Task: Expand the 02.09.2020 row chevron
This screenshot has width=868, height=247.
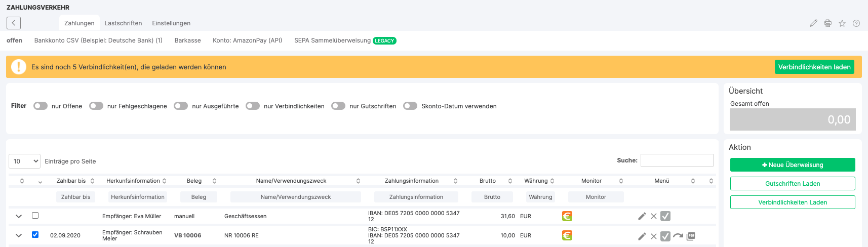Action: coord(19,235)
